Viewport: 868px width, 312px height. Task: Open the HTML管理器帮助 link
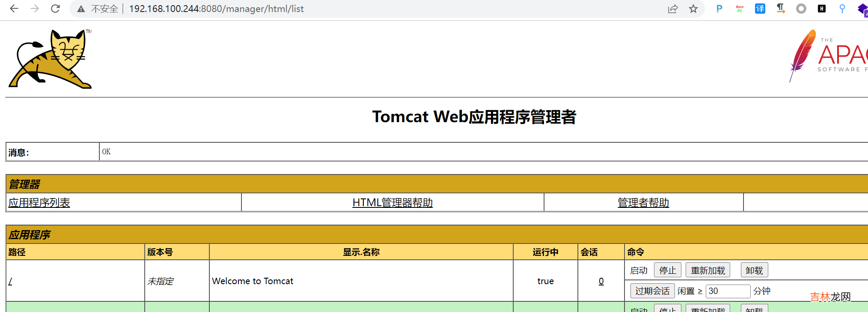coord(392,203)
